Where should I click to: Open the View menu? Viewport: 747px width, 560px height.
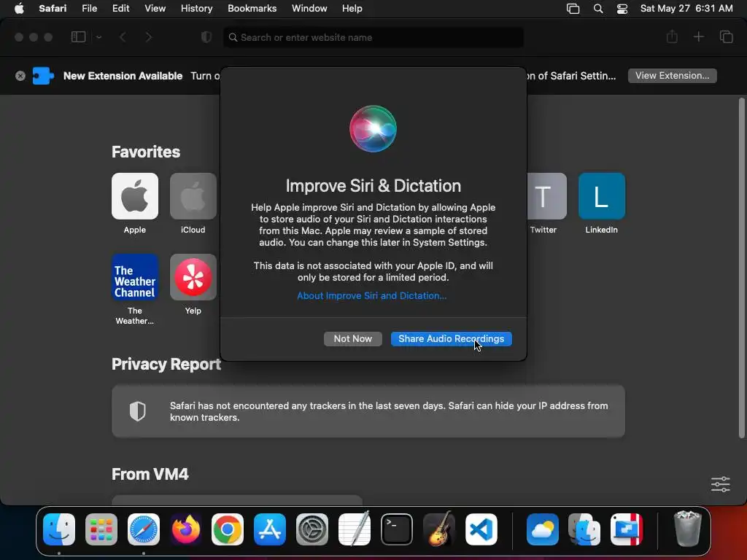[155, 9]
